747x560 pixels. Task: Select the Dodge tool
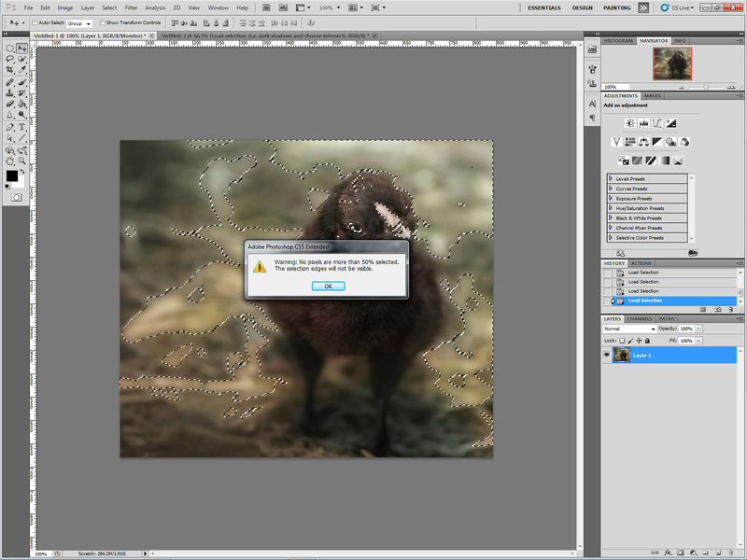pyautogui.click(x=21, y=115)
